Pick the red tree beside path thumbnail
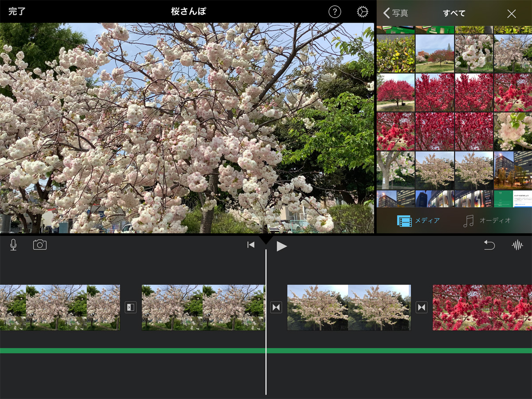Screen dimensions: 532x399 (396, 92)
